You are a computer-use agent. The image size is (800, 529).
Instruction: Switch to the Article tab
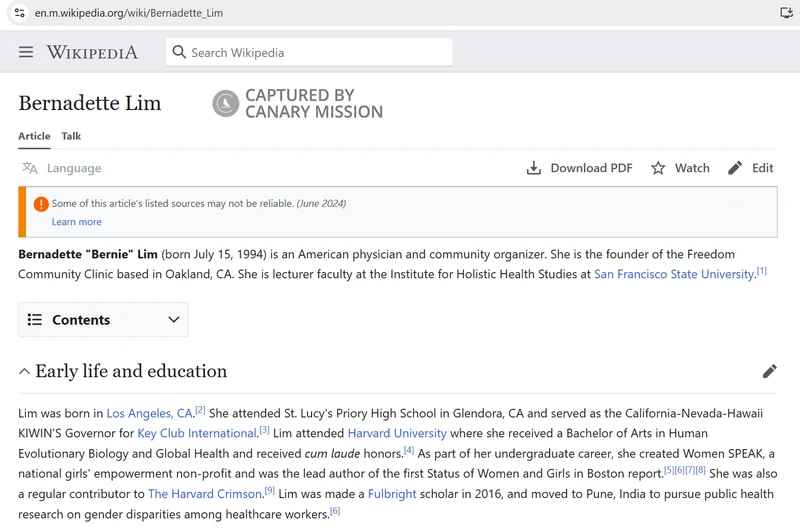click(34, 136)
